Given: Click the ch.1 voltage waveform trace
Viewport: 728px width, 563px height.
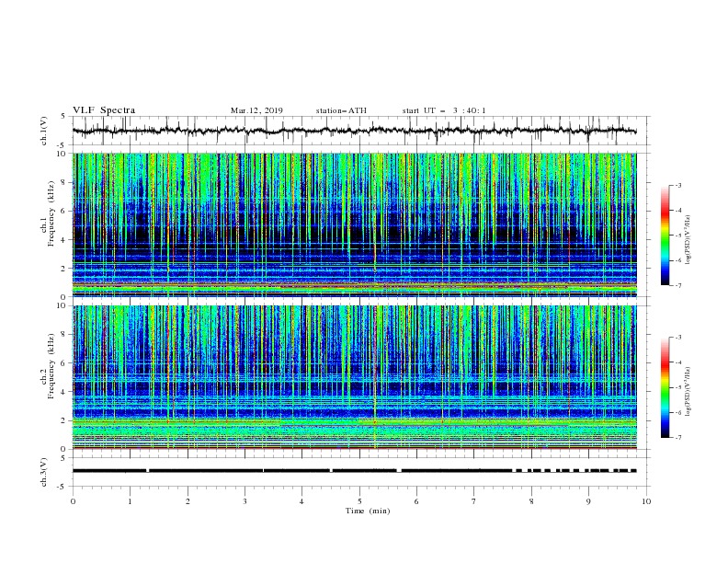Looking at the screenshot, I should coord(354,131).
